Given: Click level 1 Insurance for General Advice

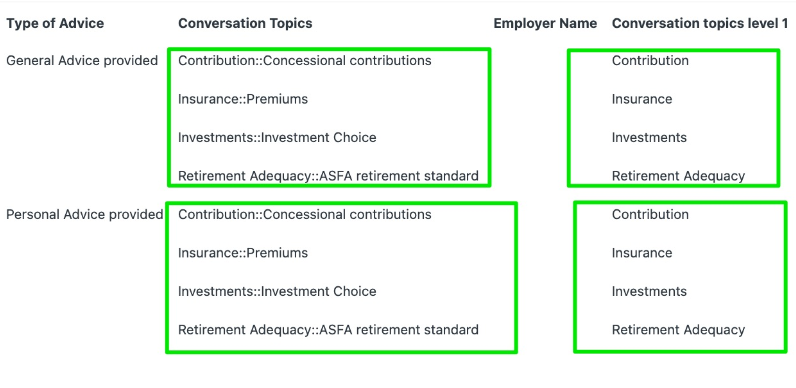Looking at the screenshot, I should (642, 99).
